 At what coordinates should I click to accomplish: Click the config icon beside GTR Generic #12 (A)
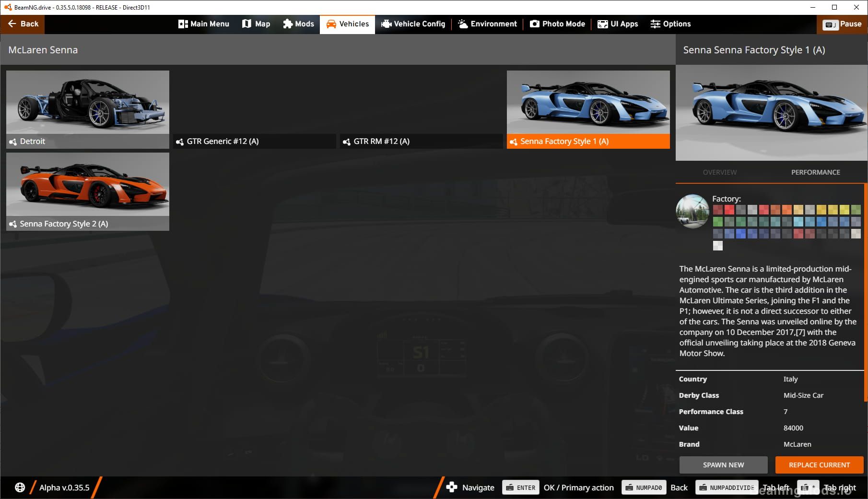[x=180, y=142]
